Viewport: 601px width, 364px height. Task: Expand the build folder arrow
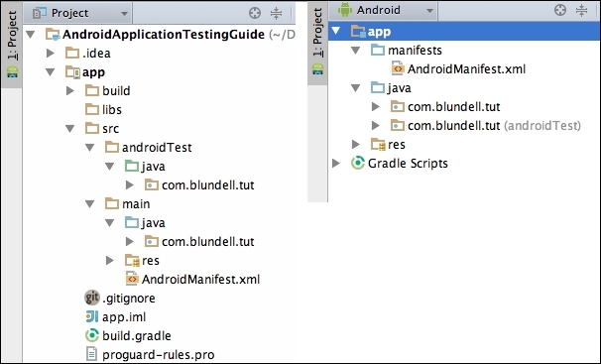pos(70,91)
